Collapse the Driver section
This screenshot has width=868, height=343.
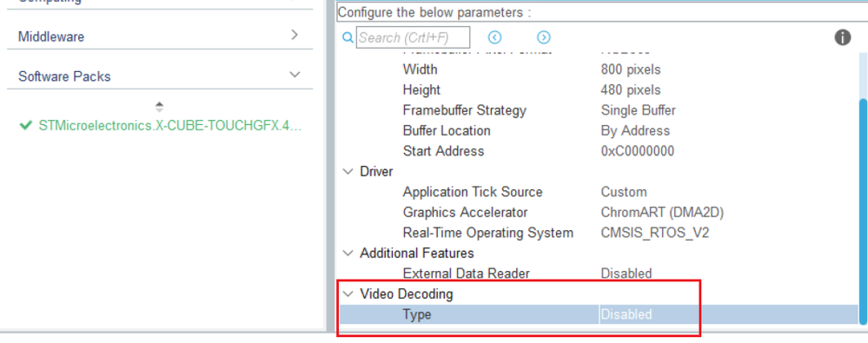tap(348, 172)
